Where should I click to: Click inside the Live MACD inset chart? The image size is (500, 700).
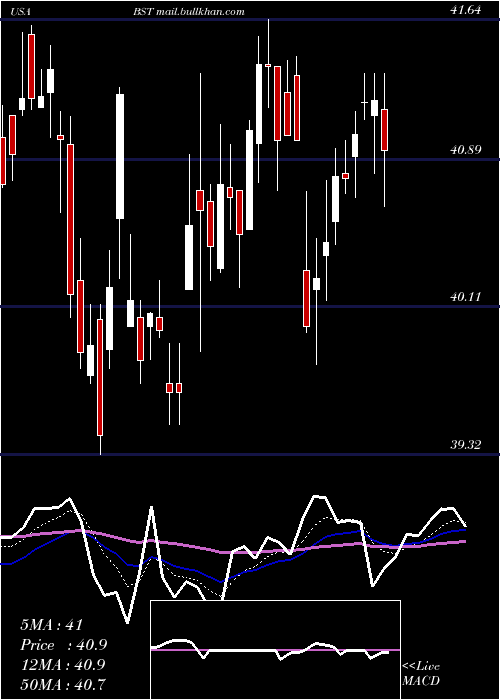coord(275,650)
